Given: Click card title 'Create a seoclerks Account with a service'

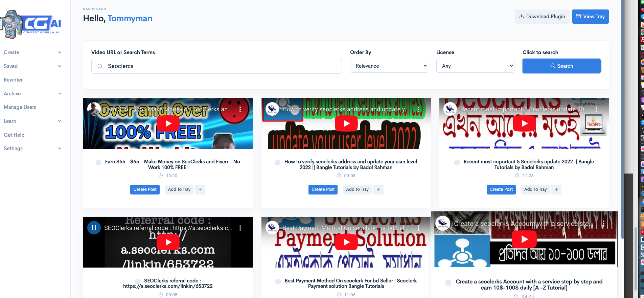Looking at the screenshot, I should [x=529, y=285].
